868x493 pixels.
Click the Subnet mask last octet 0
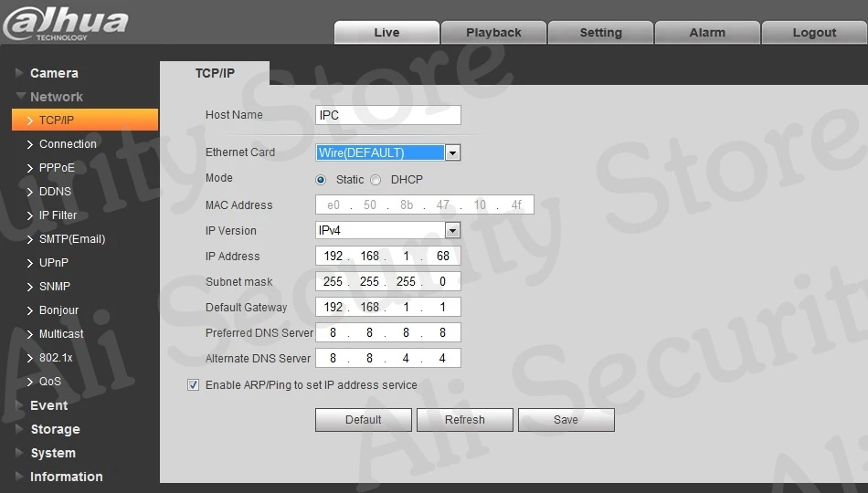coord(443,281)
